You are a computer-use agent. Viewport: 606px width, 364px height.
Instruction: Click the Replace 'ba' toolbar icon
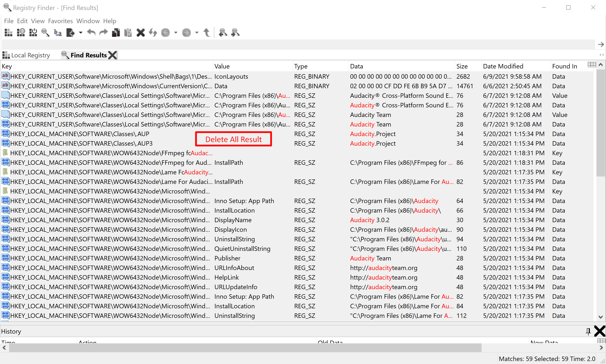coord(58,32)
